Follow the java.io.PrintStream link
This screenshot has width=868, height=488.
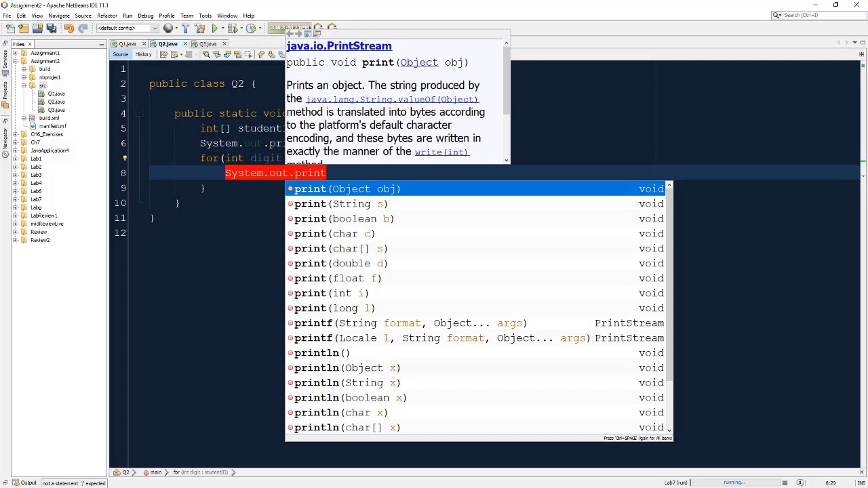click(339, 46)
